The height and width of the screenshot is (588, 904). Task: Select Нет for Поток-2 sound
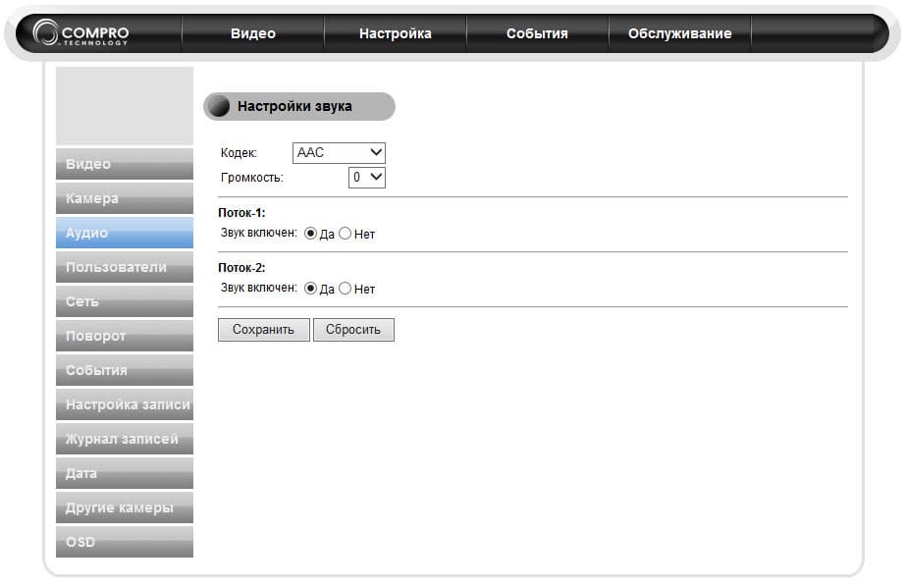pos(345,289)
